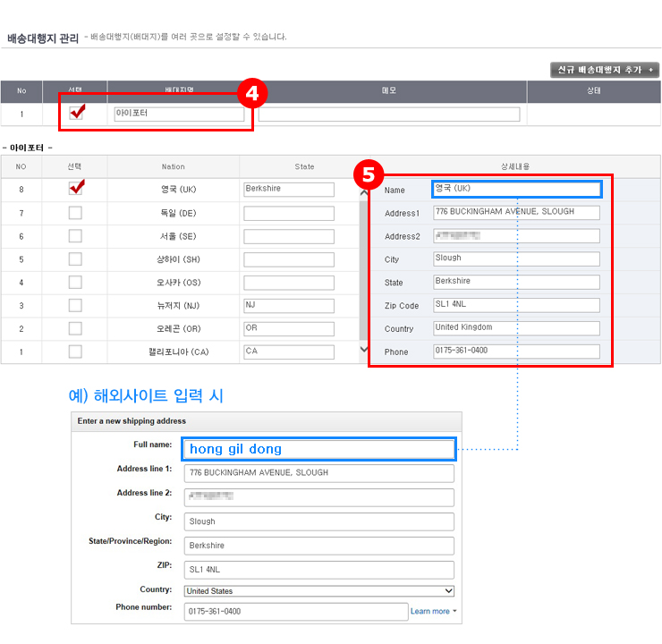The image size is (662, 644).
Task: Click the OR state field
Action: pyautogui.click(x=289, y=329)
